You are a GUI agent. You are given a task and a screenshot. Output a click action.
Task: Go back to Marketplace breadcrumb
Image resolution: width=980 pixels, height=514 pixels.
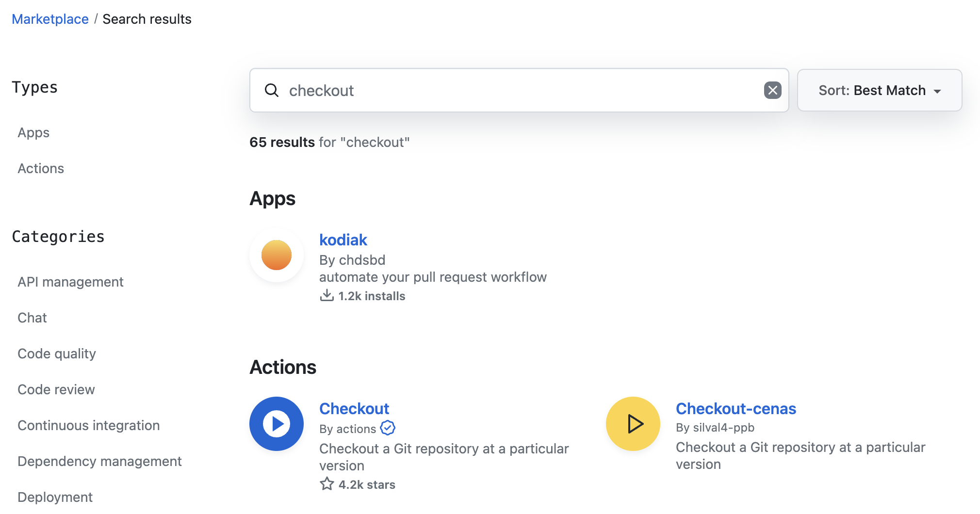tap(50, 19)
